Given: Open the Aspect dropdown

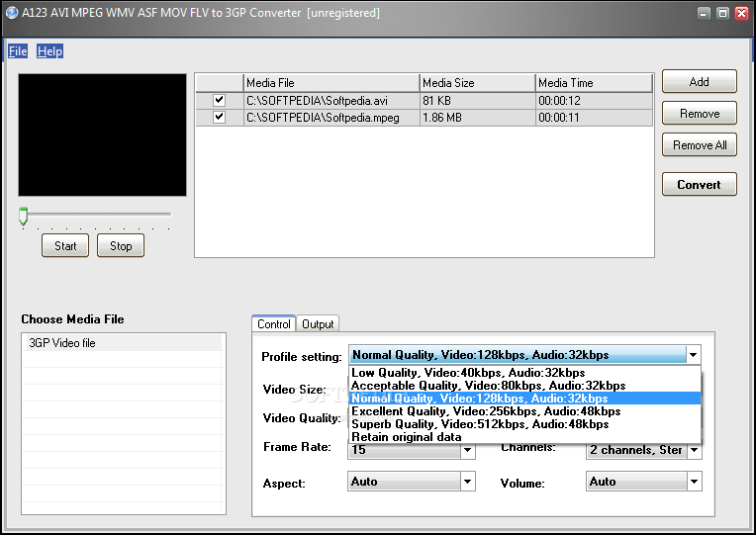Looking at the screenshot, I should pyautogui.click(x=412, y=482).
